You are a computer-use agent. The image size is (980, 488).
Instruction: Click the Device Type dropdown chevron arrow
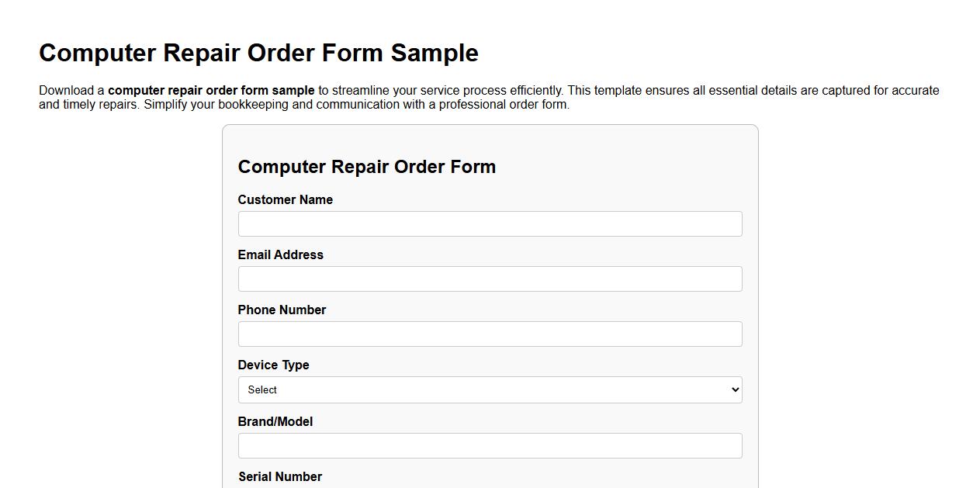point(734,389)
